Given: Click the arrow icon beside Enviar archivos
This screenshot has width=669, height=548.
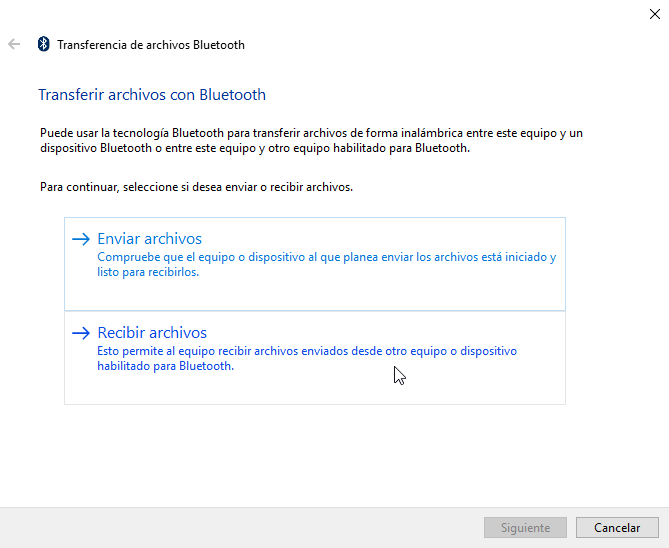Looking at the screenshot, I should pos(81,239).
